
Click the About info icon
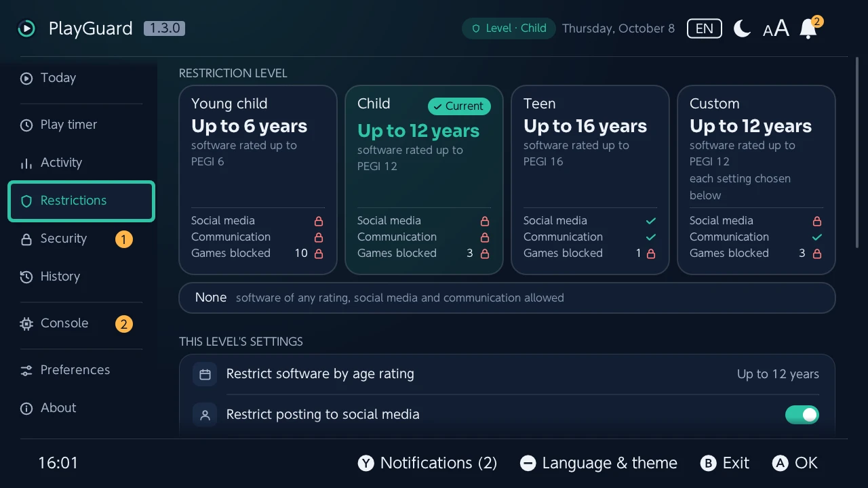tap(26, 408)
